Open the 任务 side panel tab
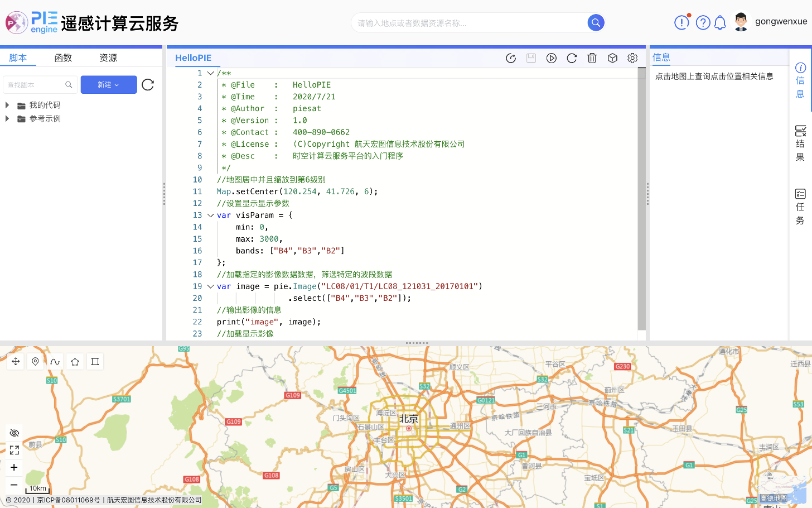This screenshot has height=508, width=812. pos(800,207)
